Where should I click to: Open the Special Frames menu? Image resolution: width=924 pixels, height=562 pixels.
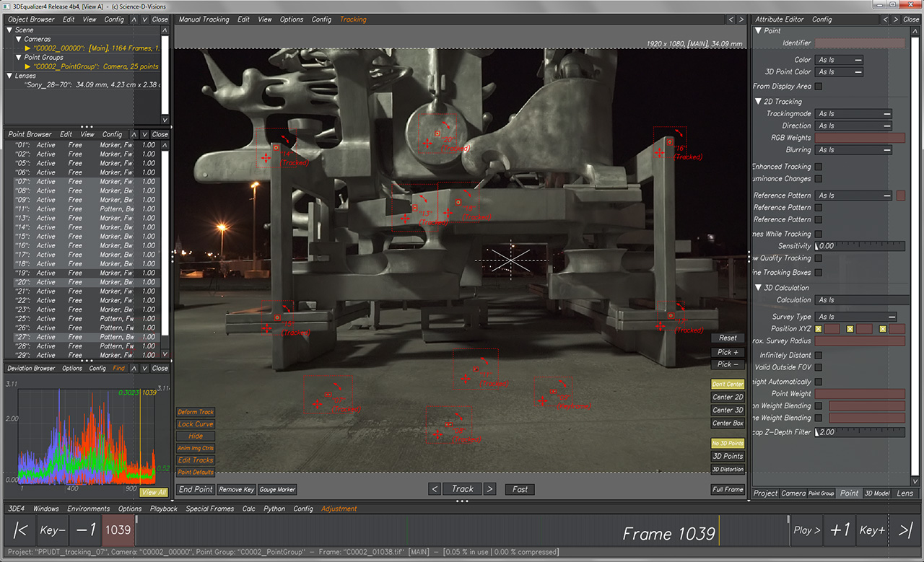(209, 509)
